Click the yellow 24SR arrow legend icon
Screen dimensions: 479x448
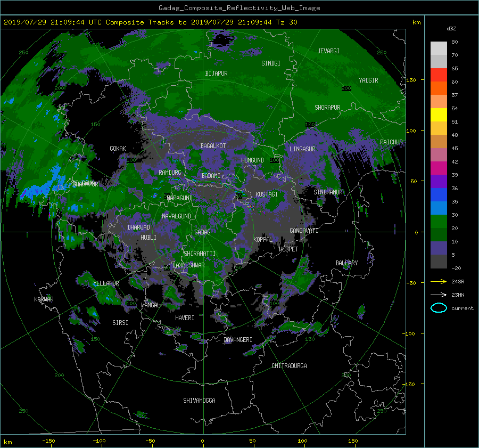tap(439, 281)
